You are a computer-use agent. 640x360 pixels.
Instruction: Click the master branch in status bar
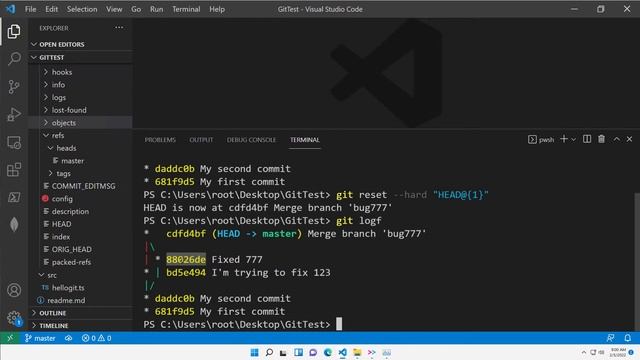pyautogui.click(x=40, y=338)
